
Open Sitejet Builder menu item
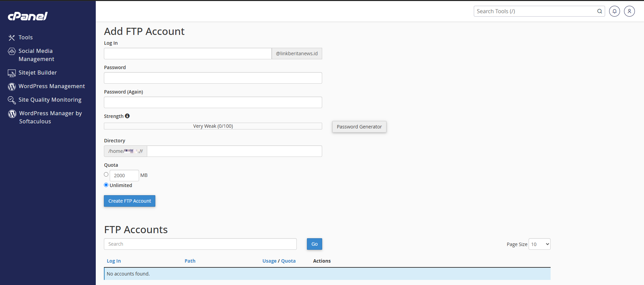pyautogui.click(x=38, y=73)
